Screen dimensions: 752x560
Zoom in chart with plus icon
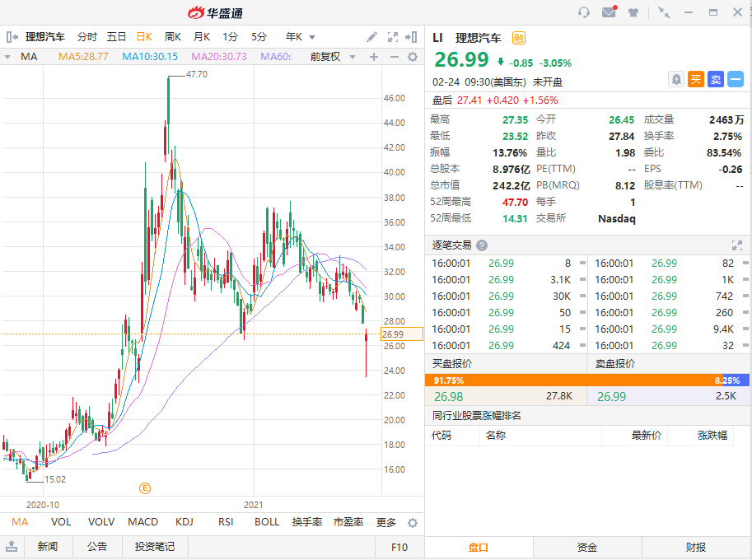[374, 57]
